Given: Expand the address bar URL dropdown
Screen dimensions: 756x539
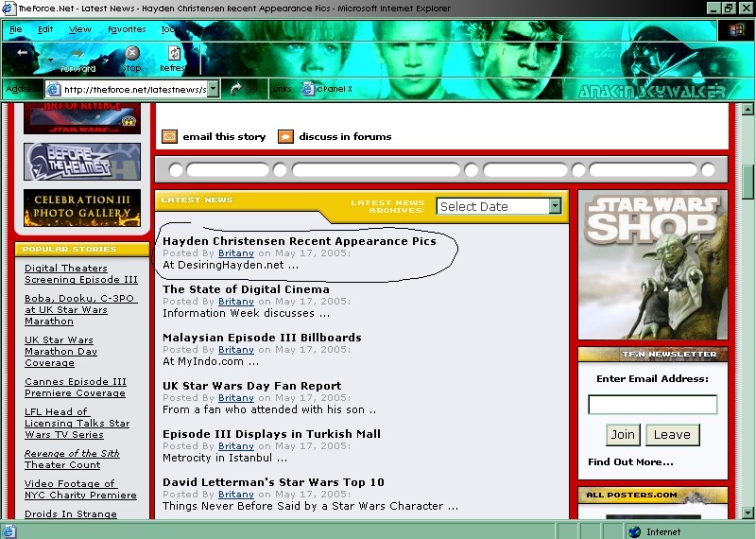Looking at the screenshot, I should click(x=214, y=89).
